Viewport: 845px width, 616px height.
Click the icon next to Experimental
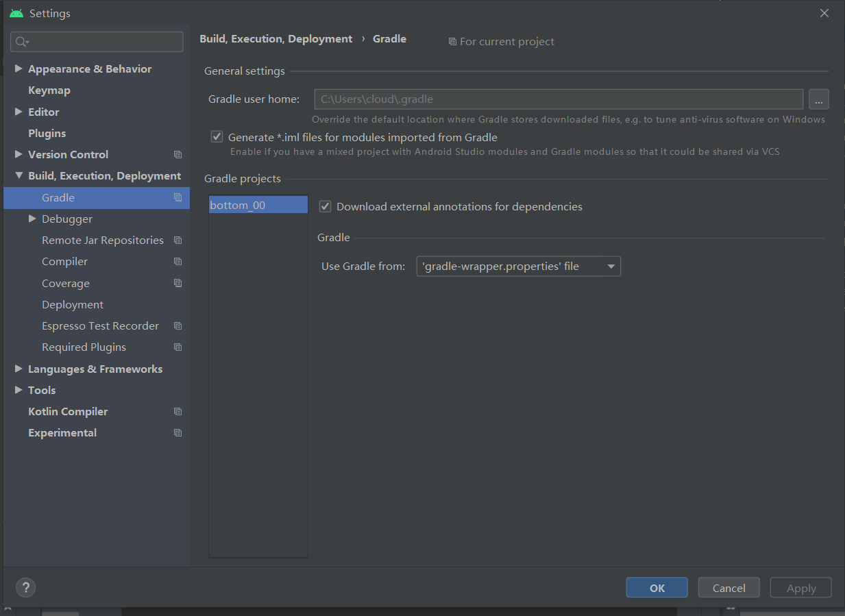[x=177, y=432]
